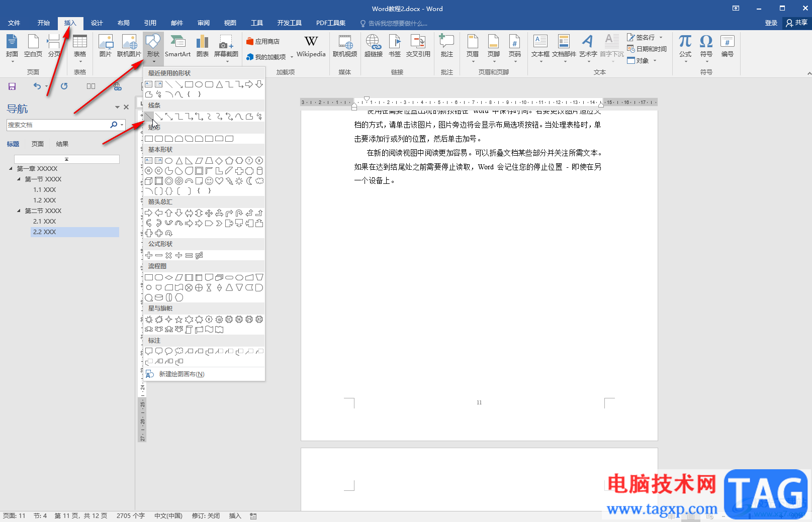Open navigation pane options arrow
The height and width of the screenshot is (522, 812).
pyautogui.click(x=117, y=107)
